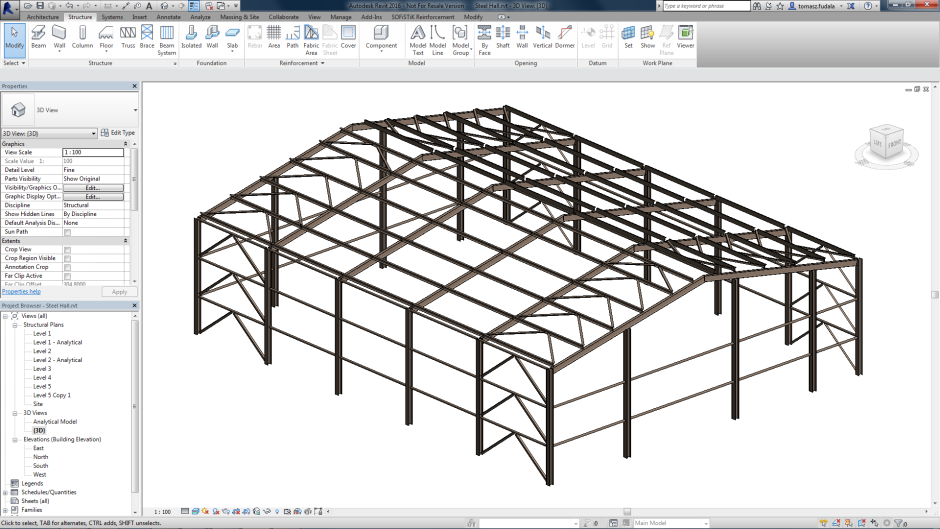Check the Annotation Crop option

[x=67, y=267]
